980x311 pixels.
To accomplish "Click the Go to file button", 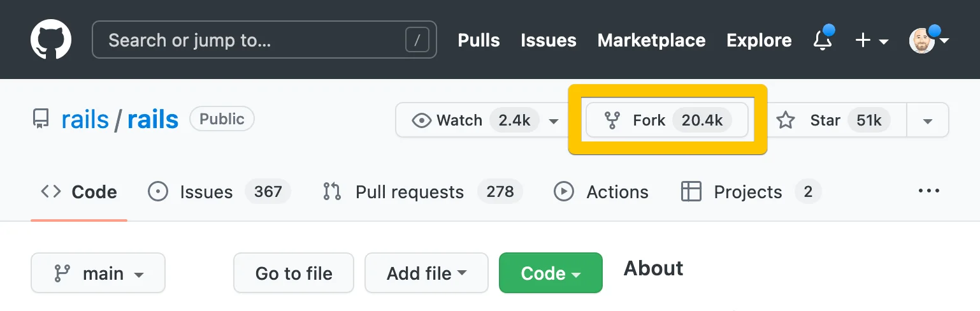I will point(294,273).
